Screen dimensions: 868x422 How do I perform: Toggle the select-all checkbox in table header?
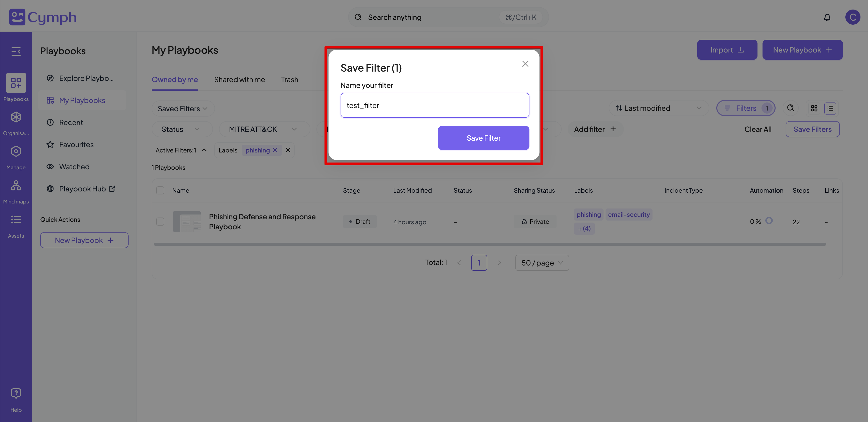pyautogui.click(x=160, y=190)
